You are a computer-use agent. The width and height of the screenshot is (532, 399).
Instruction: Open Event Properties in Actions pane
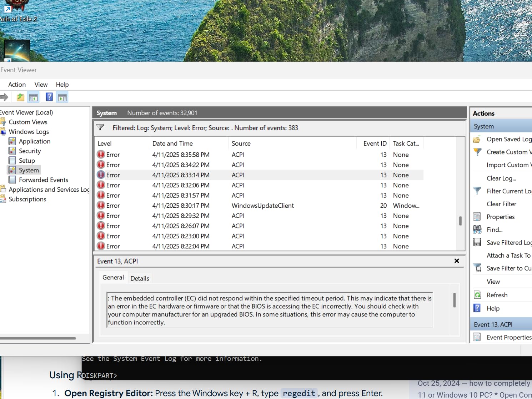(x=509, y=337)
